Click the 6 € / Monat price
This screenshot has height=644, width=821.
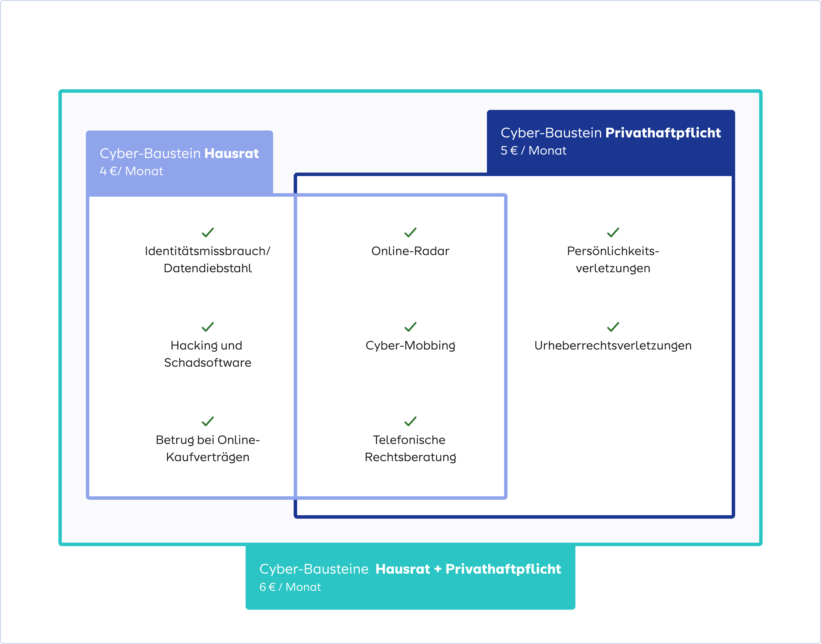[x=290, y=587]
